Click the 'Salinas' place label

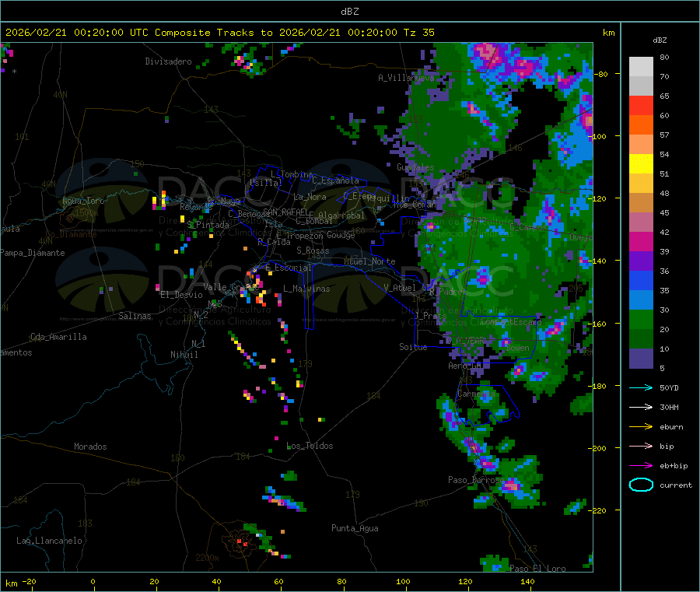(135, 316)
